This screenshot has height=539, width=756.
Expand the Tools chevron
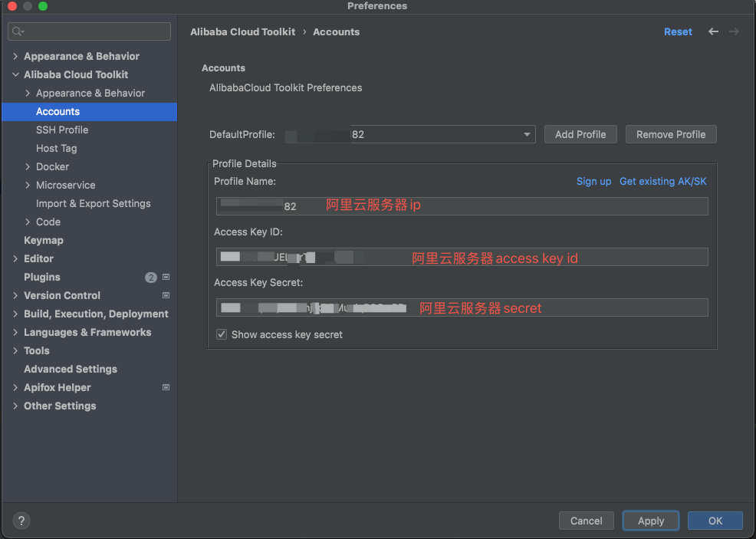click(x=15, y=350)
